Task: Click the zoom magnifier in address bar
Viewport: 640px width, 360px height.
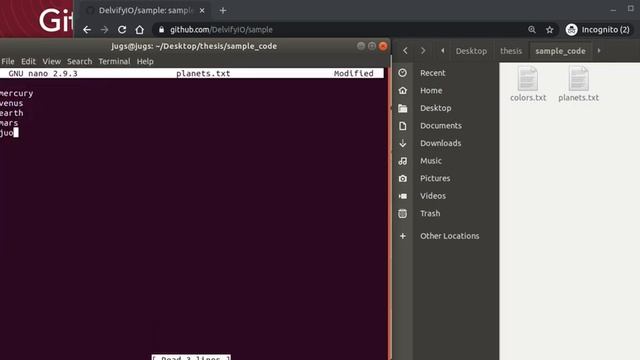Action: [531, 30]
